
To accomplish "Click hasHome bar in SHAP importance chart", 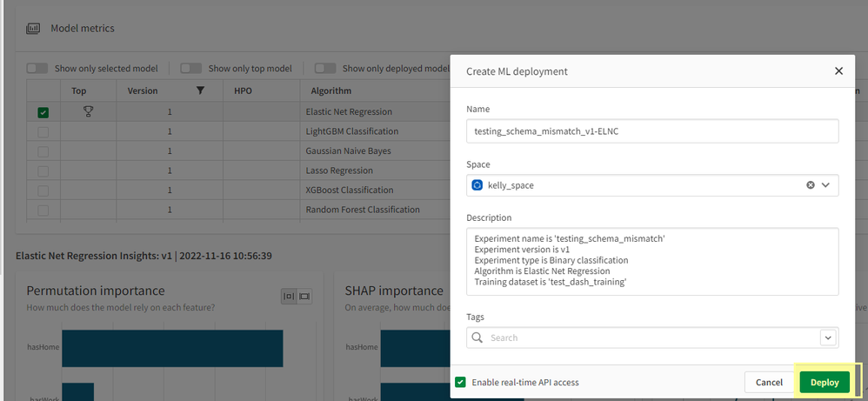I will [x=415, y=349].
